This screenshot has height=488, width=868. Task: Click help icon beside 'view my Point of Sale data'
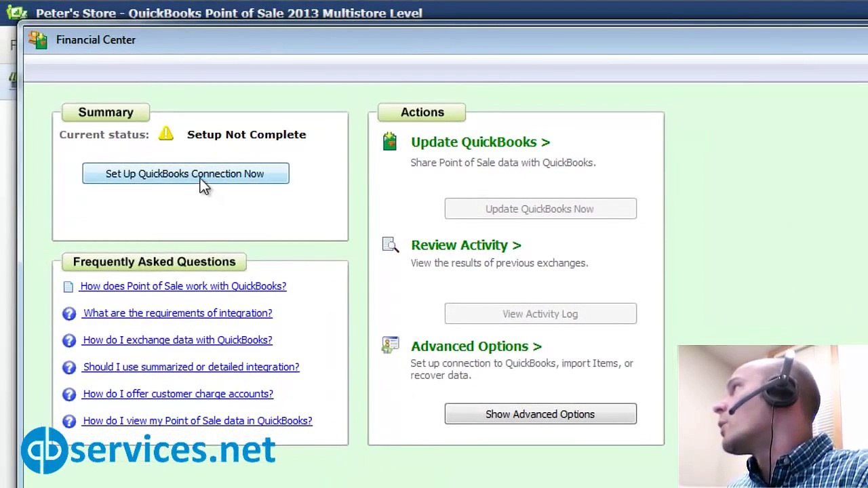pyautogui.click(x=69, y=422)
